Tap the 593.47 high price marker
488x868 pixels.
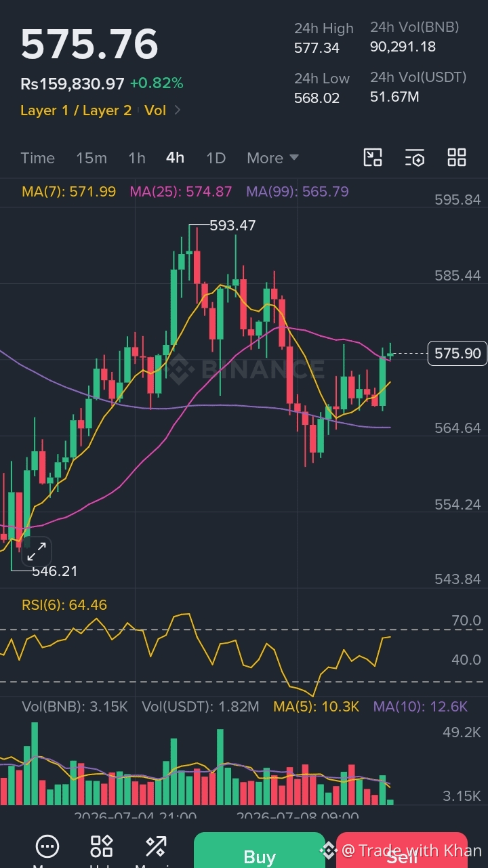pyautogui.click(x=232, y=226)
